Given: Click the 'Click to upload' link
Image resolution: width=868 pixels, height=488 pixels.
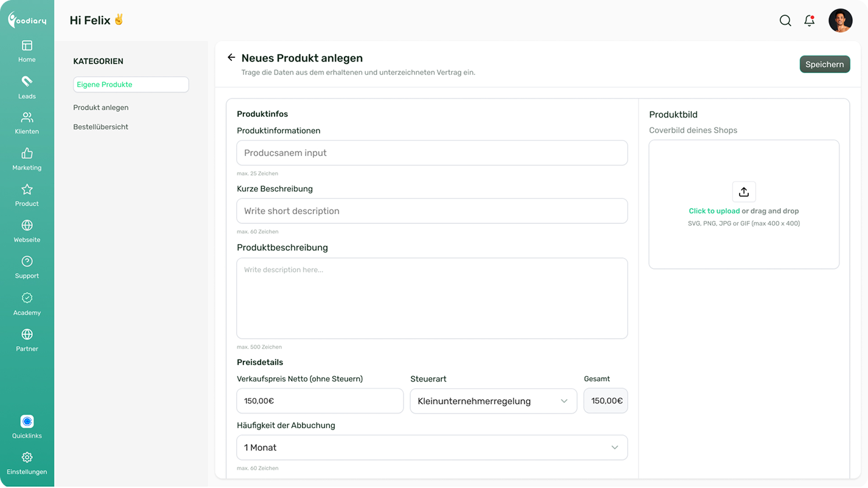Looking at the screenshot, I should [x=714, y=211].
